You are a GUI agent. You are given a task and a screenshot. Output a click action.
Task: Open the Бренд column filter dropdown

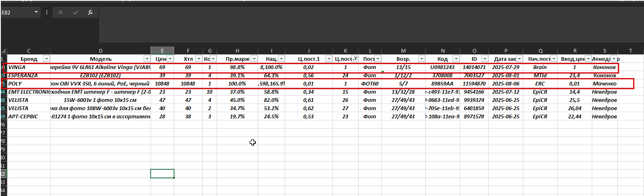(46, 59)
